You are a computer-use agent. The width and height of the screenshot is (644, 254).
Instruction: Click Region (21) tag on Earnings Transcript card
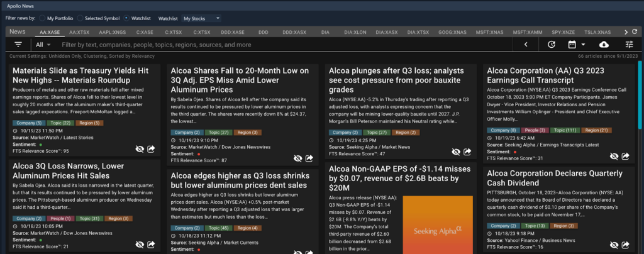click(596, 130)
